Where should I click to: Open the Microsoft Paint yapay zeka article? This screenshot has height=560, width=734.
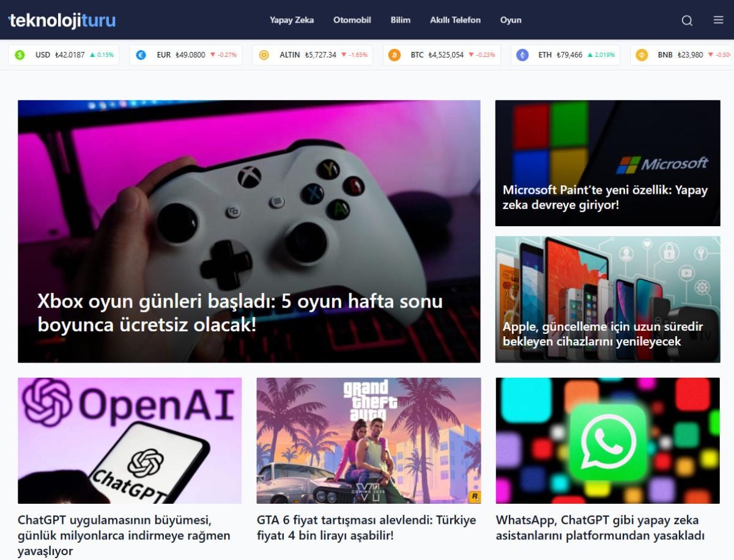605,197
